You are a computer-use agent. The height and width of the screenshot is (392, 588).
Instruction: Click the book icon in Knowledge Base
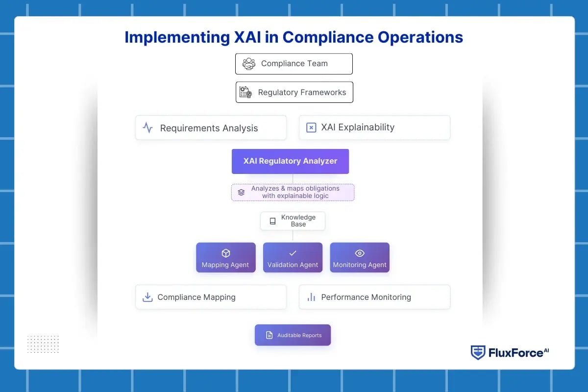[272, 220]
